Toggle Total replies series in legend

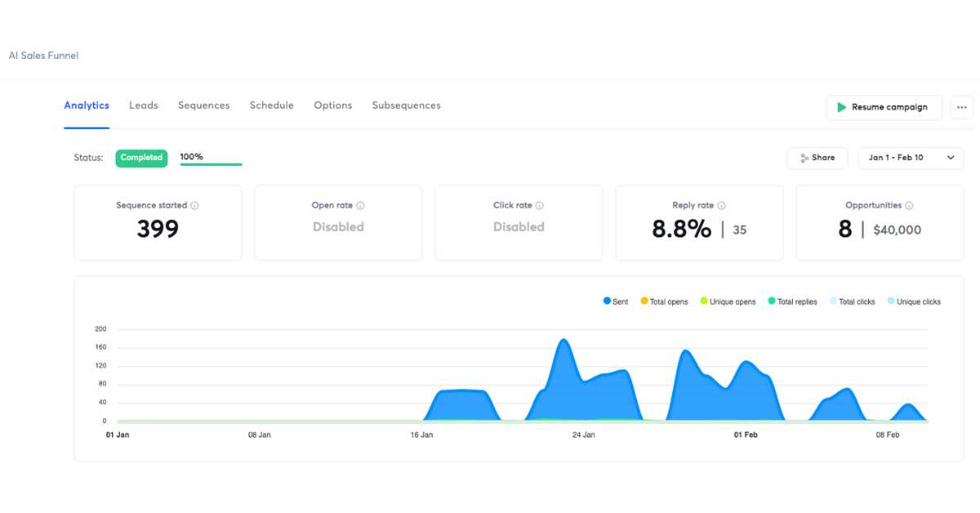(792, 301)
